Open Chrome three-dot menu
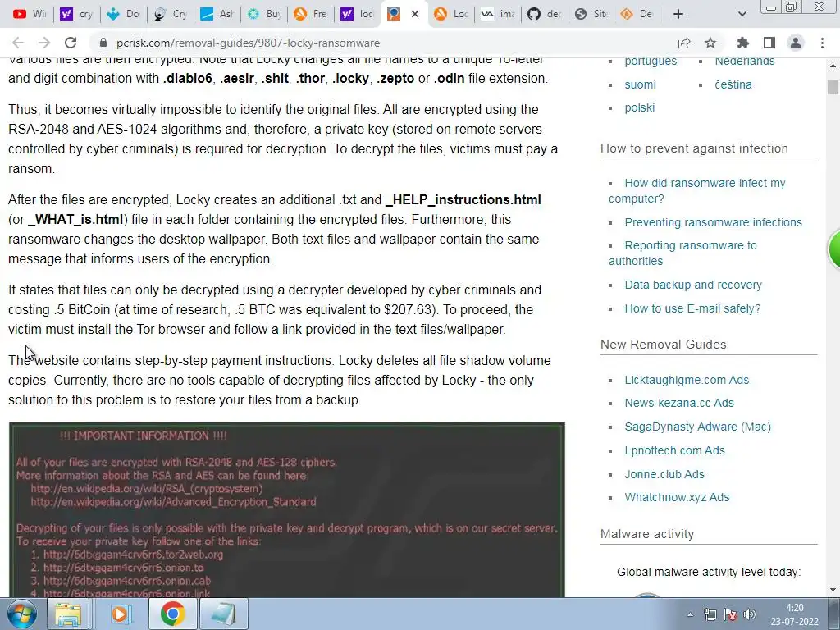The image size is (840, 630). pyautogui.click(x=822, y=43)
